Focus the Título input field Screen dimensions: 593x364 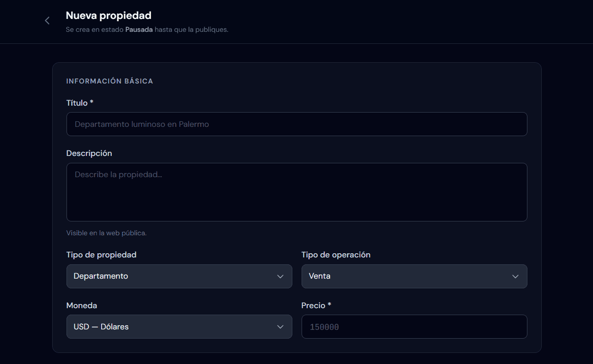click(x=296, y=124)
